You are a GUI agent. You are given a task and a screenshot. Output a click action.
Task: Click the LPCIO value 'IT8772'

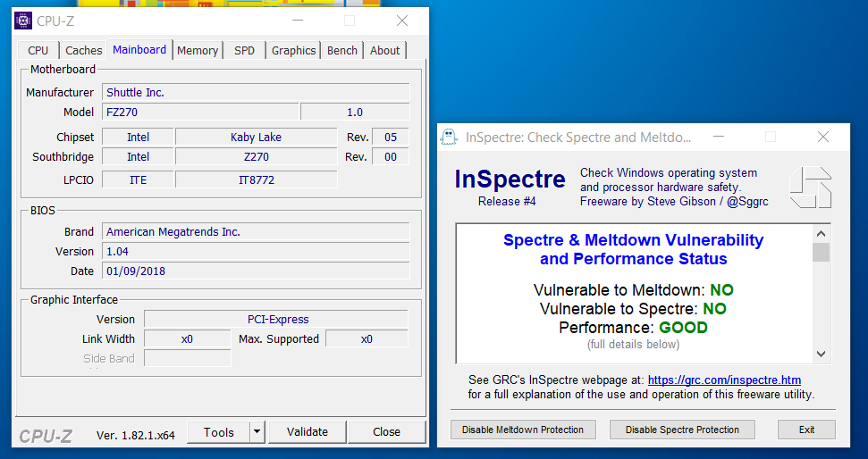(x=256, y=179)
